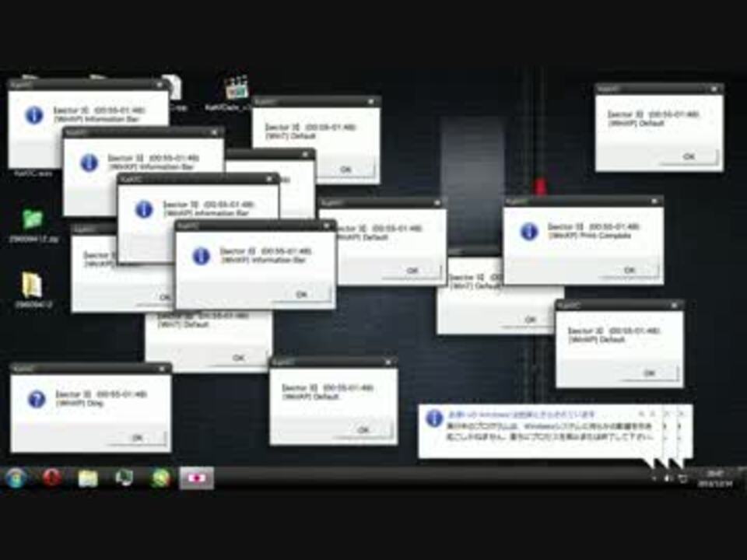
Task: Open the file explorer folder on taskbar
Action: [88, 478]
